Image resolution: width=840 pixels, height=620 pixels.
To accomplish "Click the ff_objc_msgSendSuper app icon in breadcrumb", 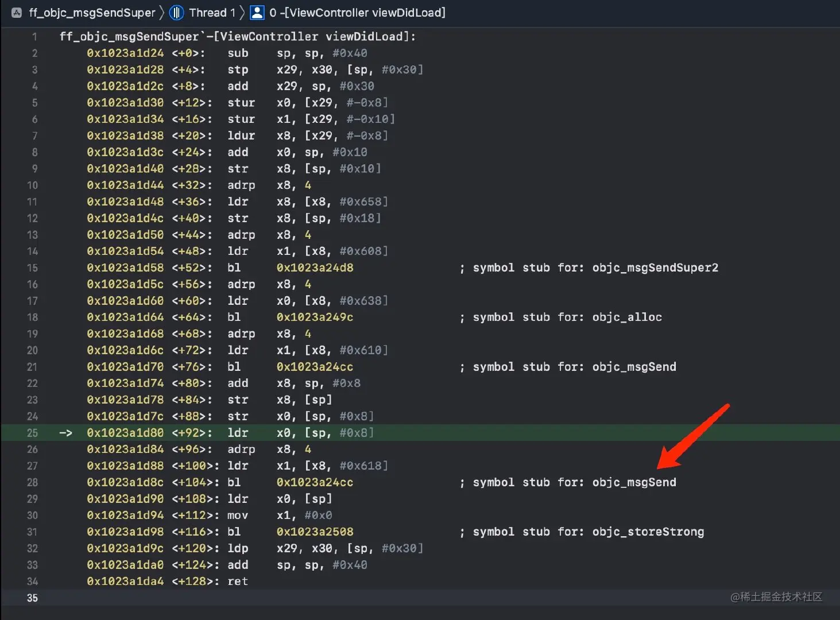I will click(17, 13).
